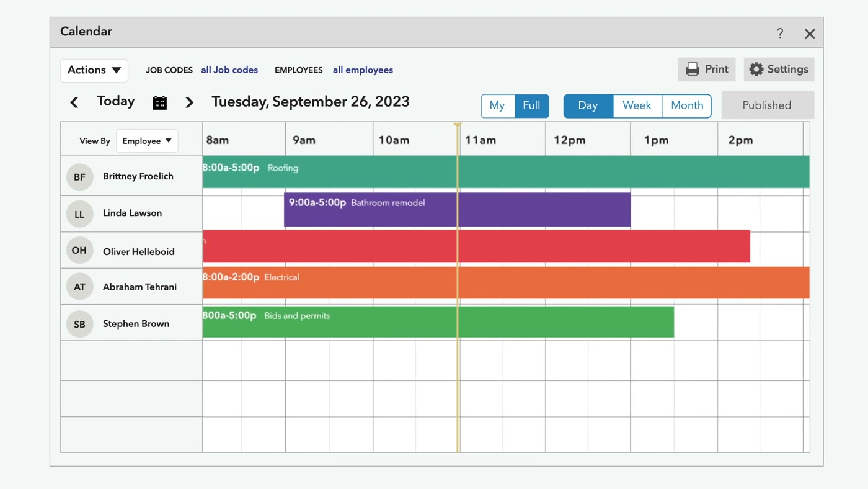The image size is (868, 489).
Task: Select Linda Lawson employee name
Action: (x=132, y=213)
